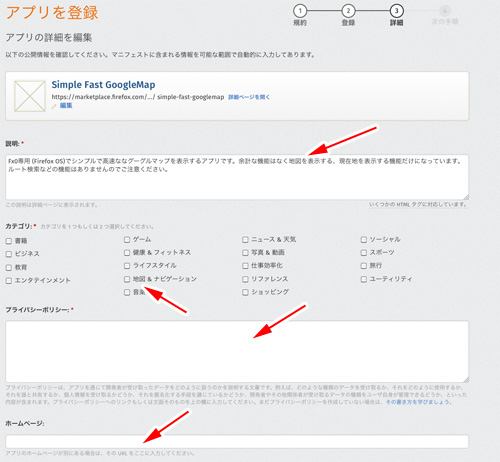
Task: Enable the ゲーム category checkbox
Action: pos(127,239)
